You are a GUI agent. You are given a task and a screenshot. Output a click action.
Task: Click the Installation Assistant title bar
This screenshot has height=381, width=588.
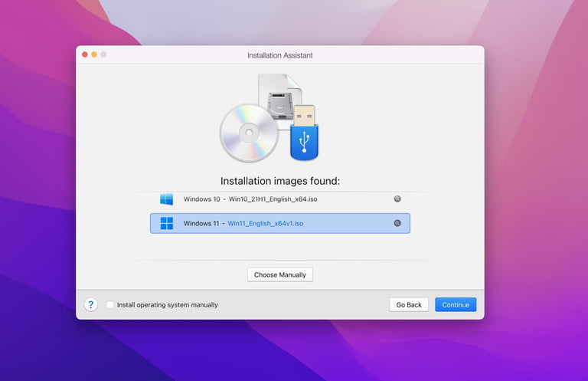(280, 55)
